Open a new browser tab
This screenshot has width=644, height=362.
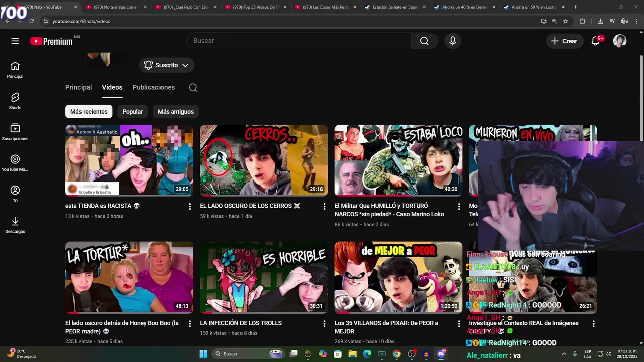point(575,7)
